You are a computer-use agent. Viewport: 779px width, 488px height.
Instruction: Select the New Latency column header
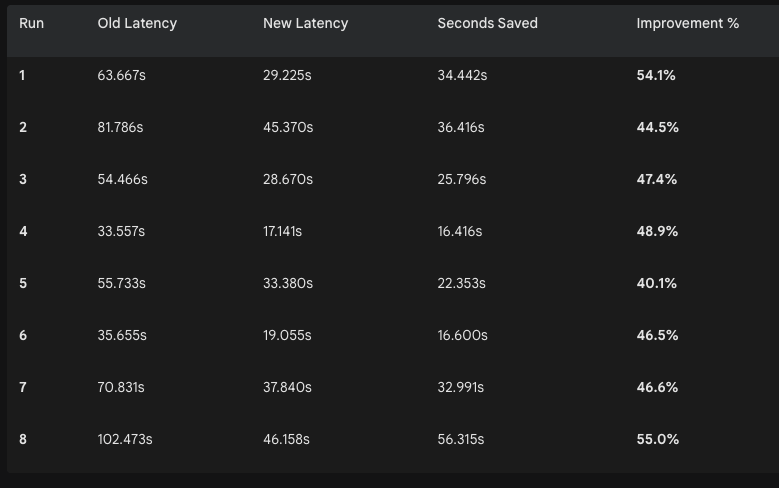305,23
